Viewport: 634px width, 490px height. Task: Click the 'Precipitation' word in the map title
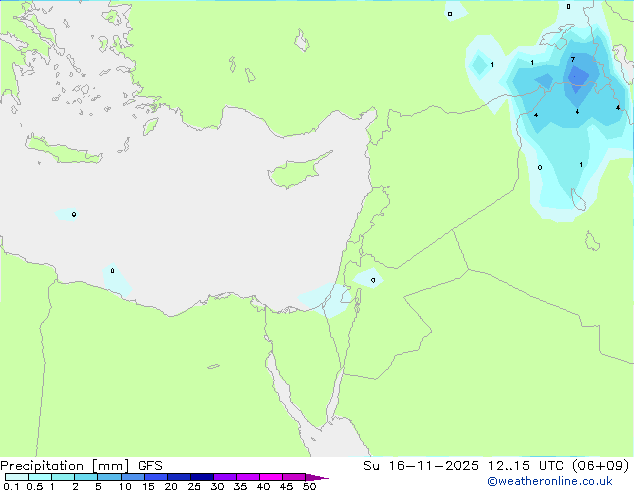point(42,466)
